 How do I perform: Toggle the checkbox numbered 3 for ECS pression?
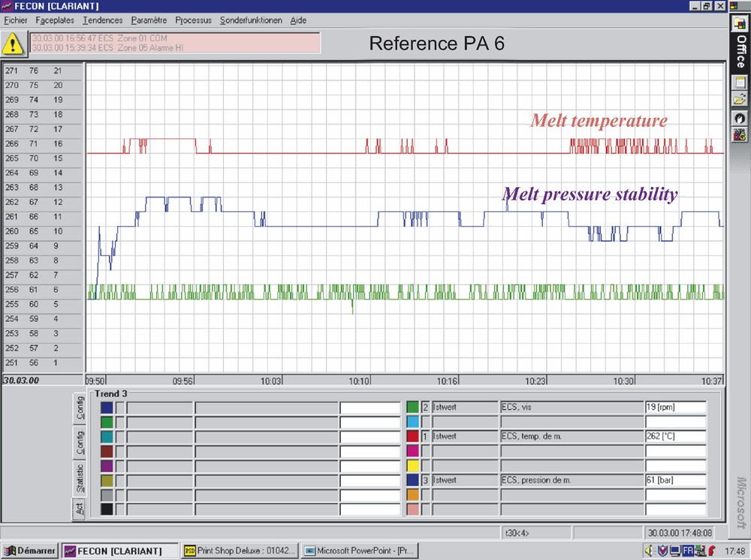(x=425, y=480)
